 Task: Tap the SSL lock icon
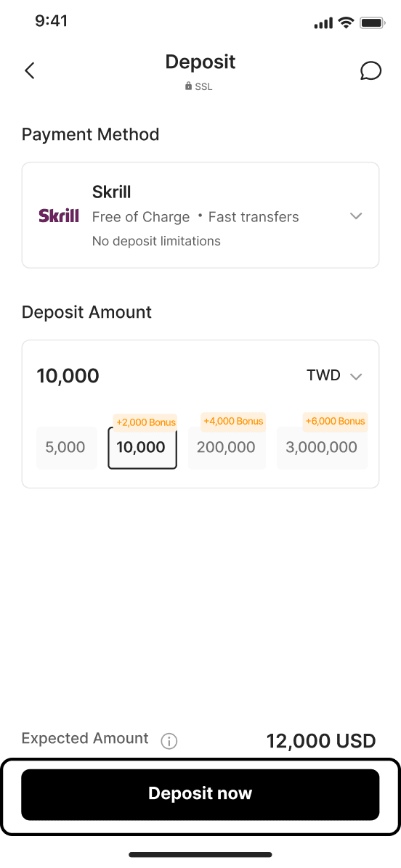[x=188, y=86]
